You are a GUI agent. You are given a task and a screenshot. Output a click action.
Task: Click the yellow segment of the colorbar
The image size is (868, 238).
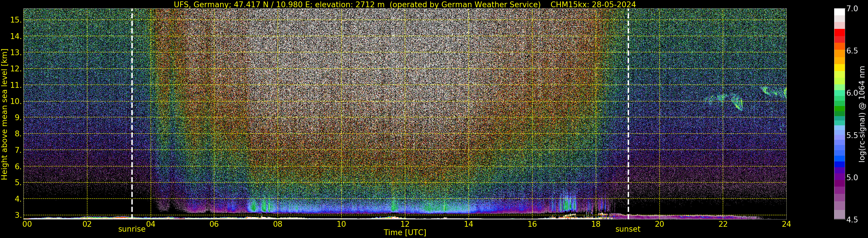[x=839, y=68]
